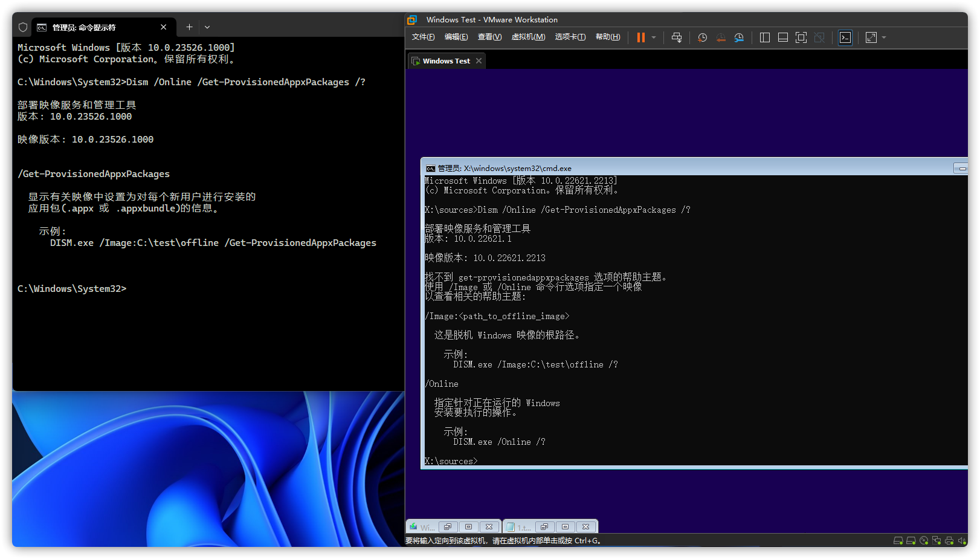Click the administrator shield icon in Terminal
This screenshot has height=559, width=980.
[23, 27]
